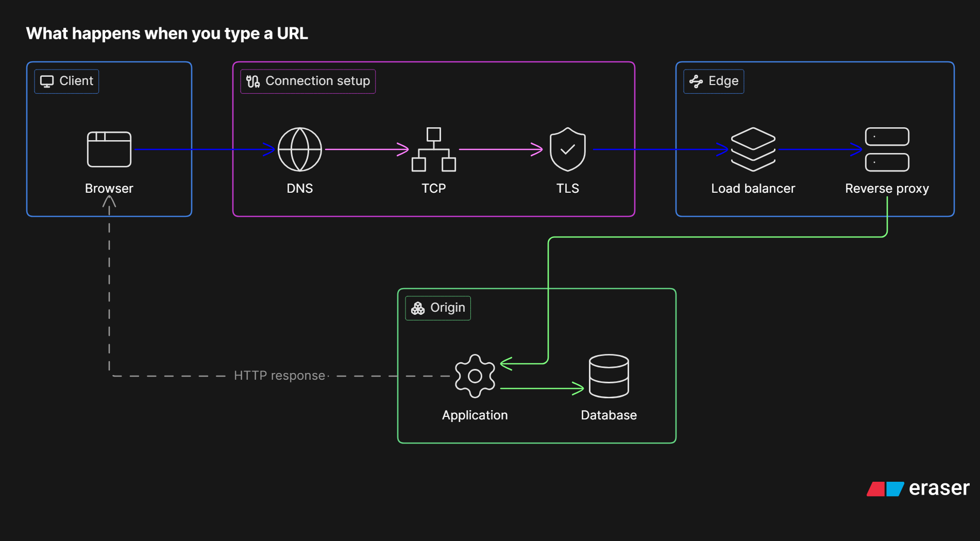
Task: Click the route icon in Edge label
Action: coord(696,81)
